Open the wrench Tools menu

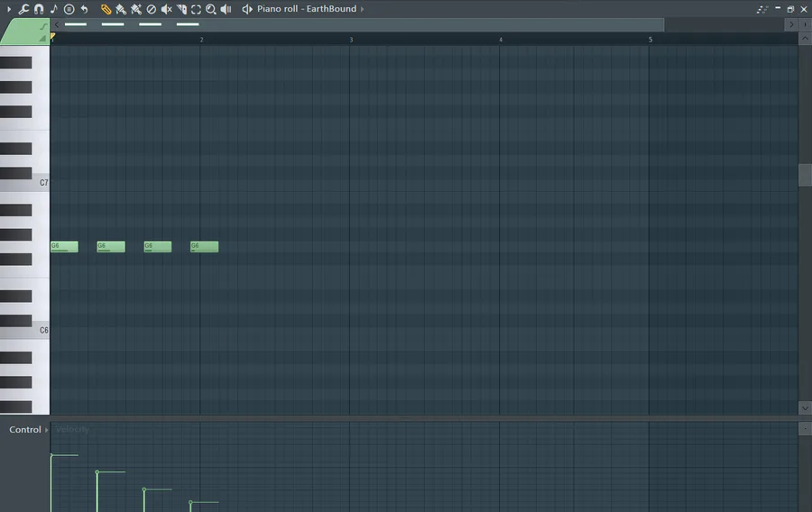tap(23, 9)
